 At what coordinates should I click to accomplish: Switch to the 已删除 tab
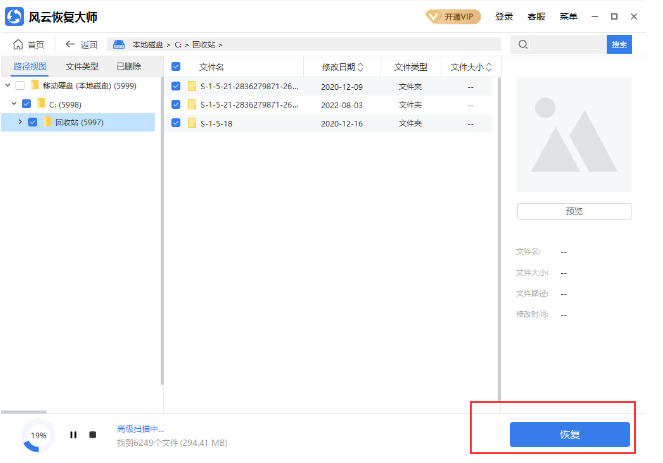tap(129, 67)
